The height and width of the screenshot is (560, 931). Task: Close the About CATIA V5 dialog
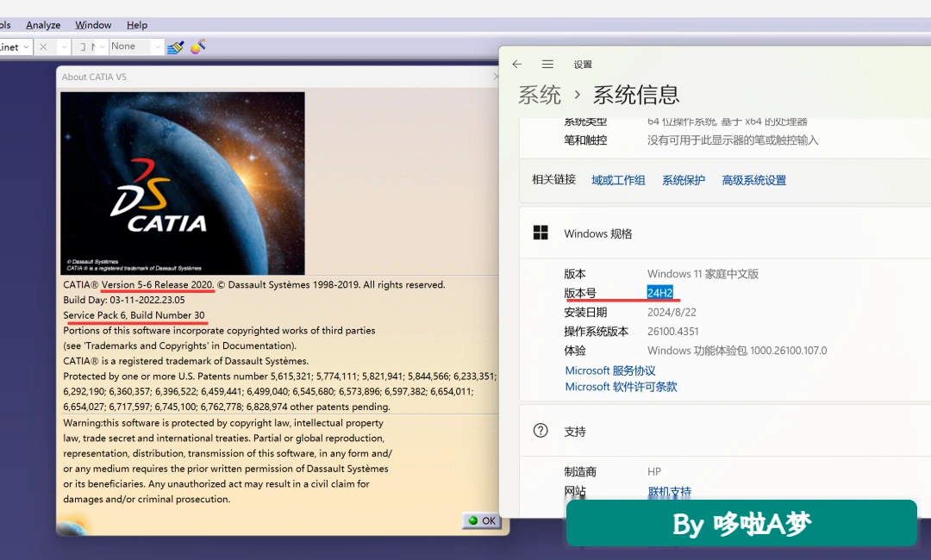tap(497, 77)
